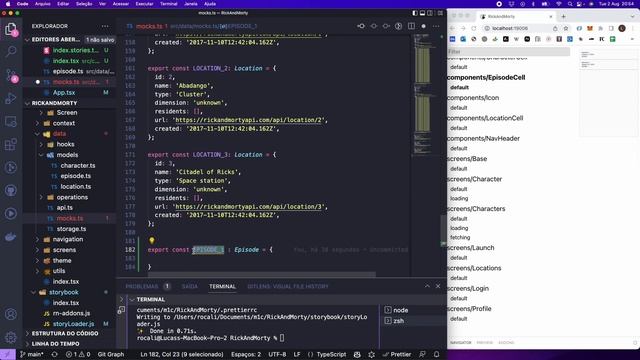Screen dimensions: 640x360
Task: Go back in the browser
Action: [452, 28]
